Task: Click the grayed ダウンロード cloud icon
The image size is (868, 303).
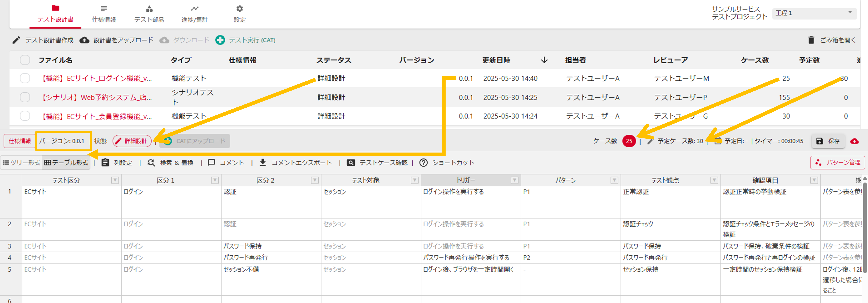Action: 164,40
